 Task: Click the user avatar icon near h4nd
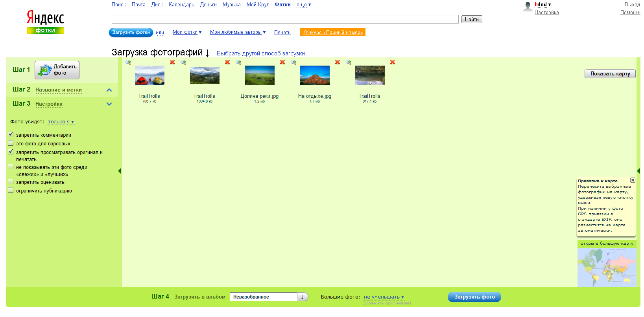(x=528, y=7)
